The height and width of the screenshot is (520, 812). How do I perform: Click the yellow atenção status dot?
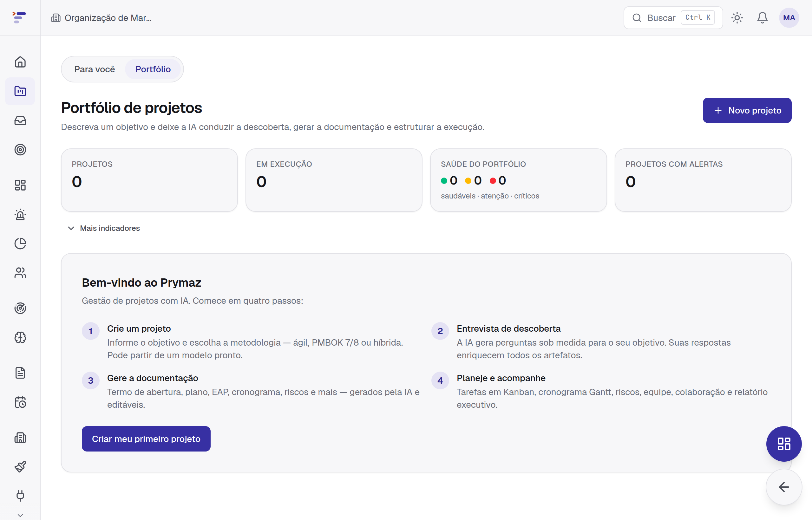[x=468, y=181]
